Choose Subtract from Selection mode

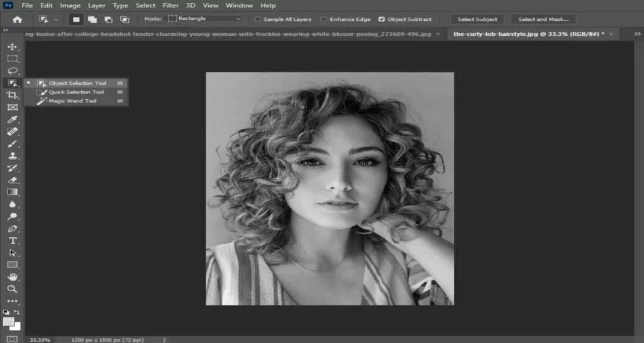108,19
